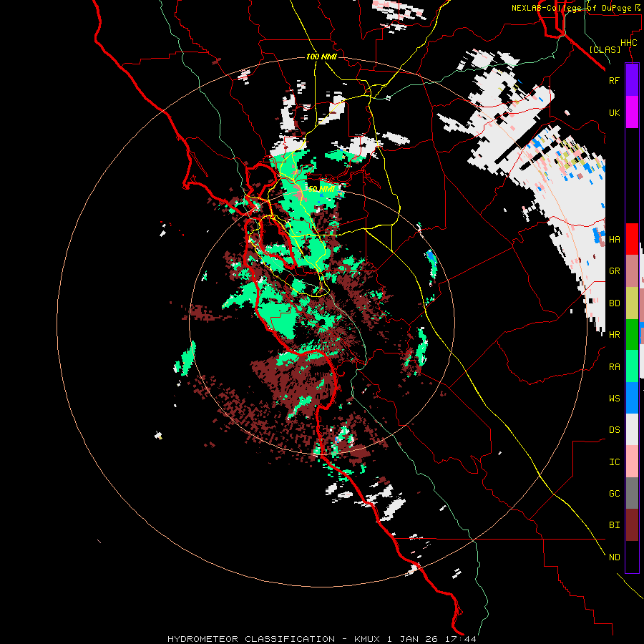Click the UK legend label
Image resolution: width=644 pixels, height=644 pixels.
tap(614, 112)
